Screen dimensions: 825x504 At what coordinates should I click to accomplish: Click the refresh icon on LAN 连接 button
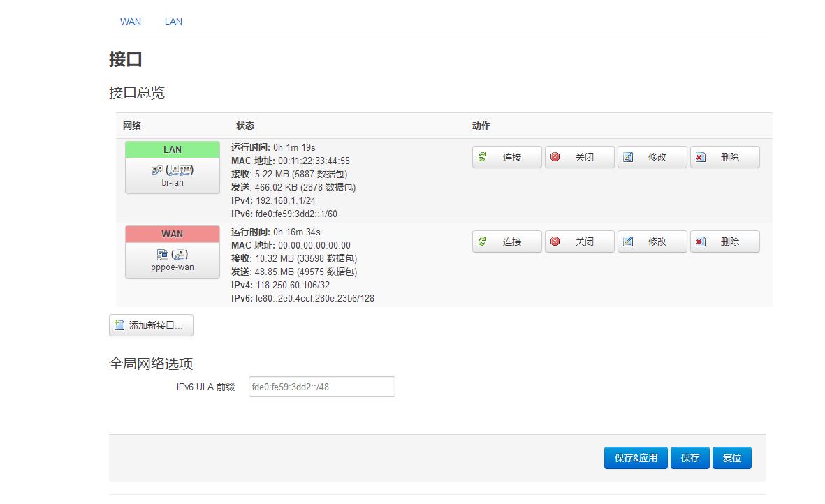click(x=482, y=156)
